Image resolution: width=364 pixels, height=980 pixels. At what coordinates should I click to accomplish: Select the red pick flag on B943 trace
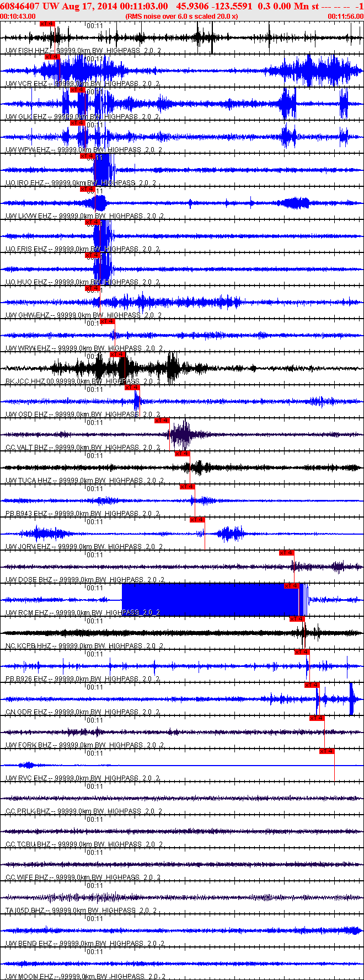click(187, 487)
